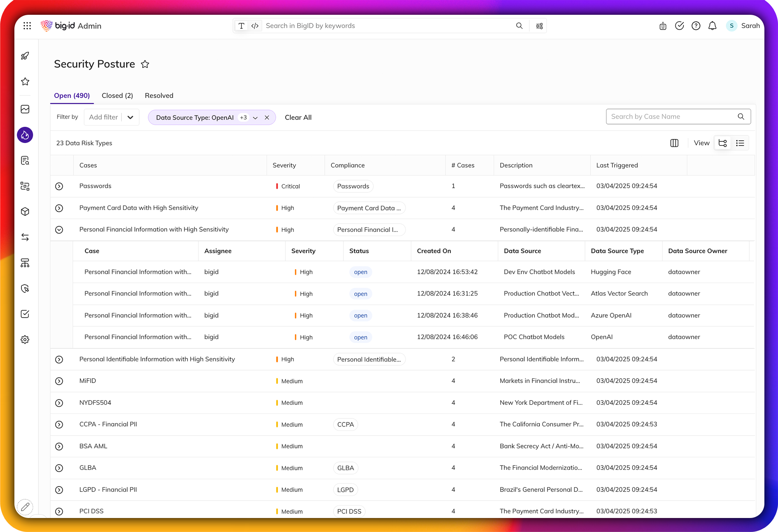This screenshot has width=778, height=532.
Task: Open the settings gear in the sidebar
Action: [x=25, y=339]
